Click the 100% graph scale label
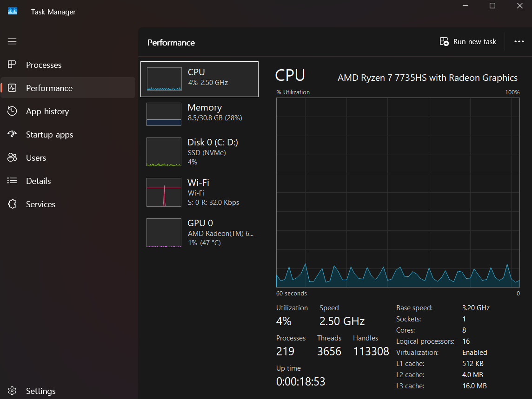 [x=512, y=92]
